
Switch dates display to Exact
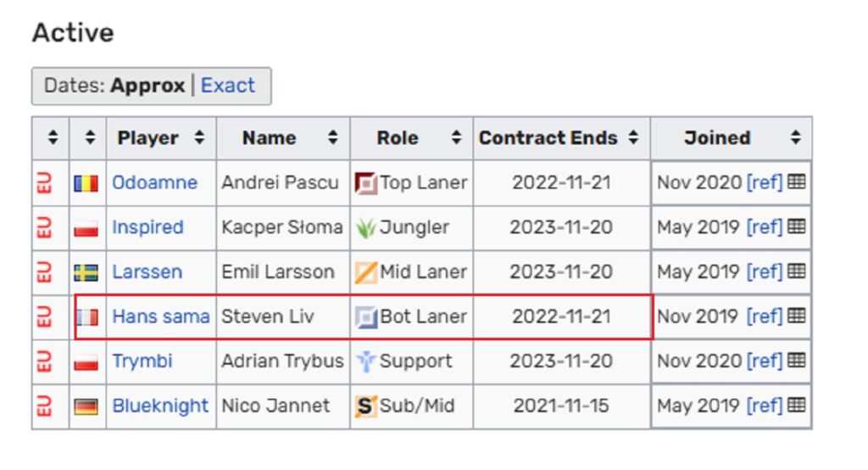coord(227,86)
